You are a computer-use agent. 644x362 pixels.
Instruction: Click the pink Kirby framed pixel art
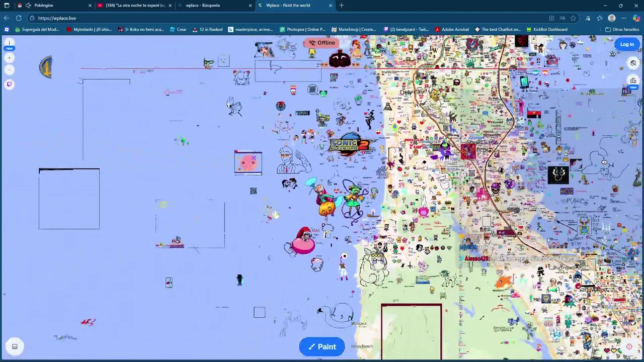pos(248,163)
